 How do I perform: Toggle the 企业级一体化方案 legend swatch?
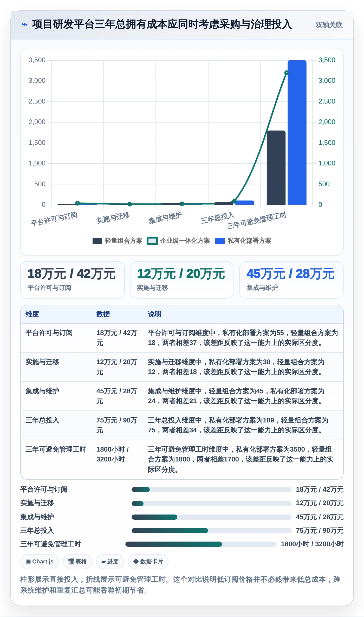(152, 241)
